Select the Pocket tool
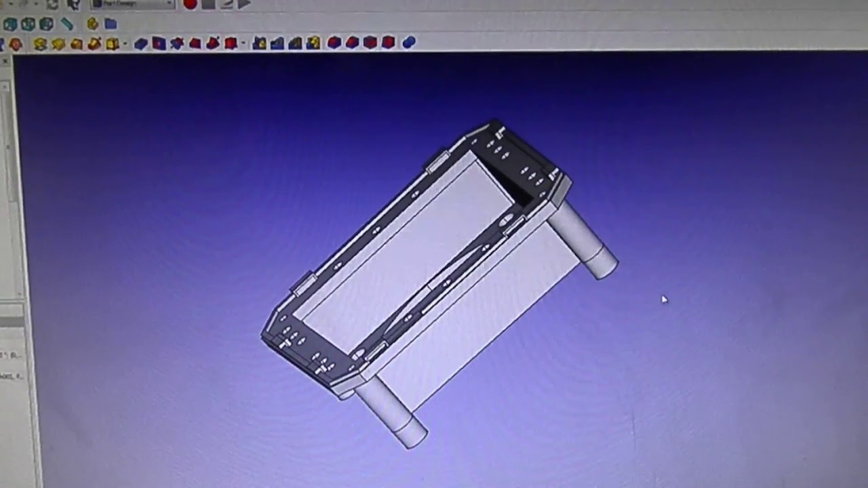 (141, 44)
